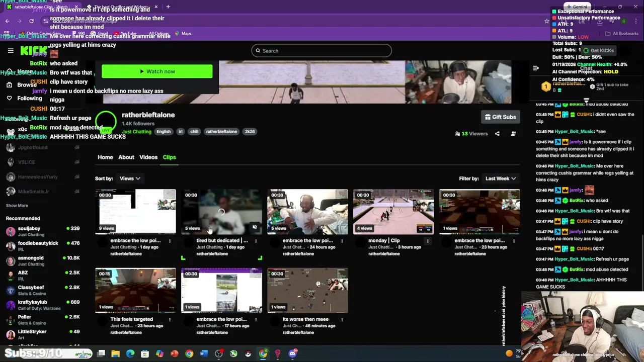The width and height of the screenshot is (644, 362).
Task: Open options menu for 'monday | Clip'
Action: click(x=428, y=241)
